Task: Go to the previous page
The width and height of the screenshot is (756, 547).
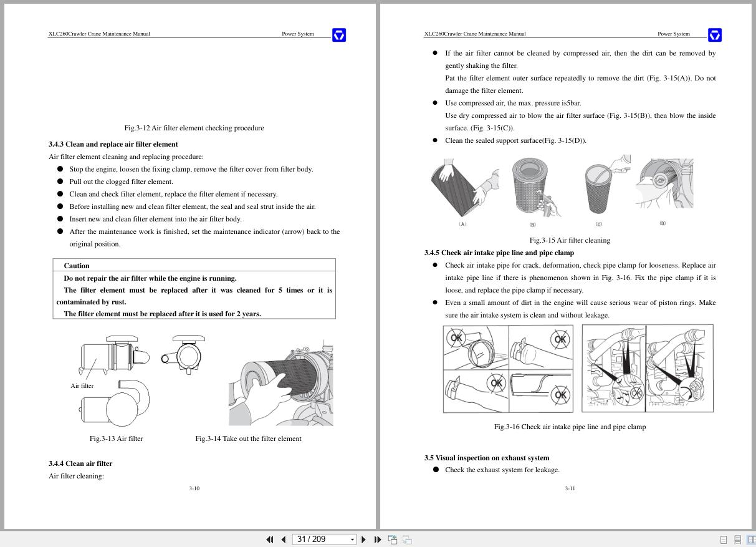Action: click(284, 540)
